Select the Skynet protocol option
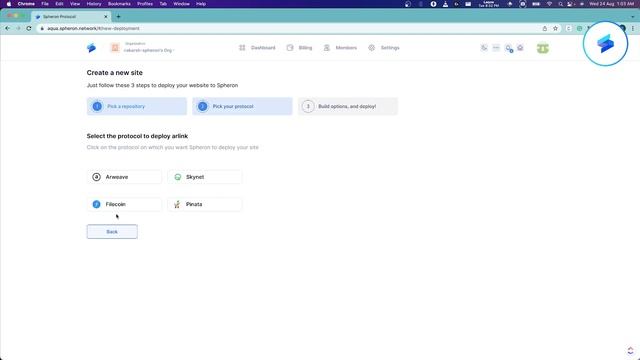The height and width of the screenshot is (360, 640). click(204, 177)
